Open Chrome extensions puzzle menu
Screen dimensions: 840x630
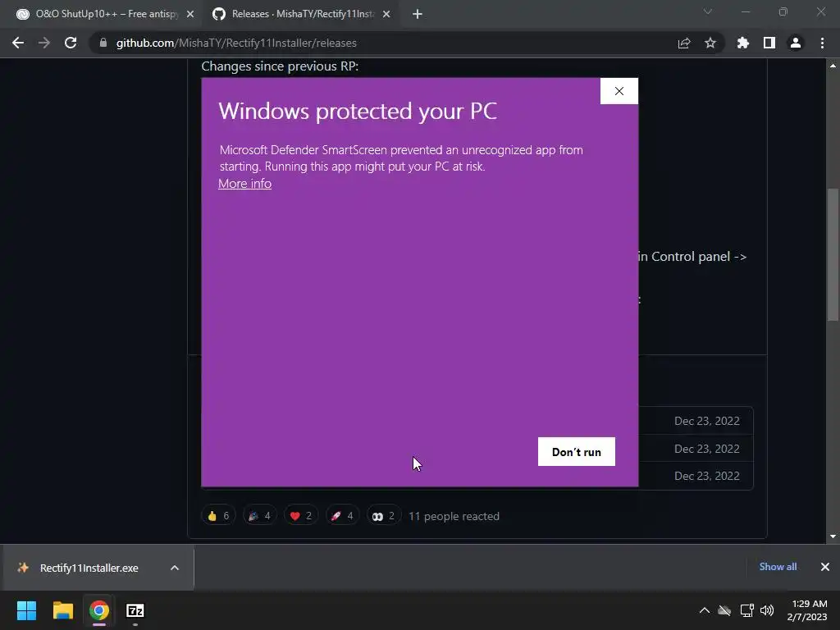(743, 43)
